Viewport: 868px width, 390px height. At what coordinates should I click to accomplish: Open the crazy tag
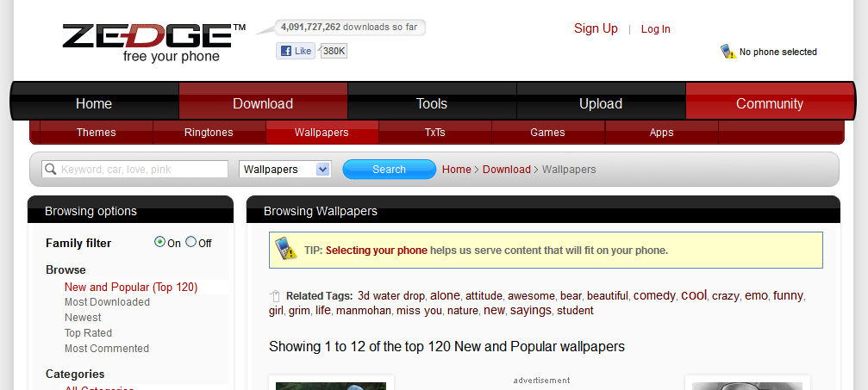point(725,296)
